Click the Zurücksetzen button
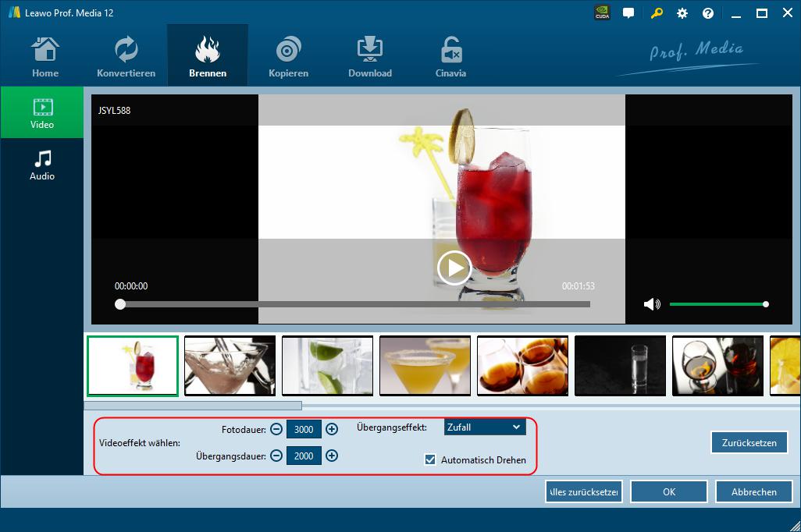801x532 pixels. (x=749, y=442)
